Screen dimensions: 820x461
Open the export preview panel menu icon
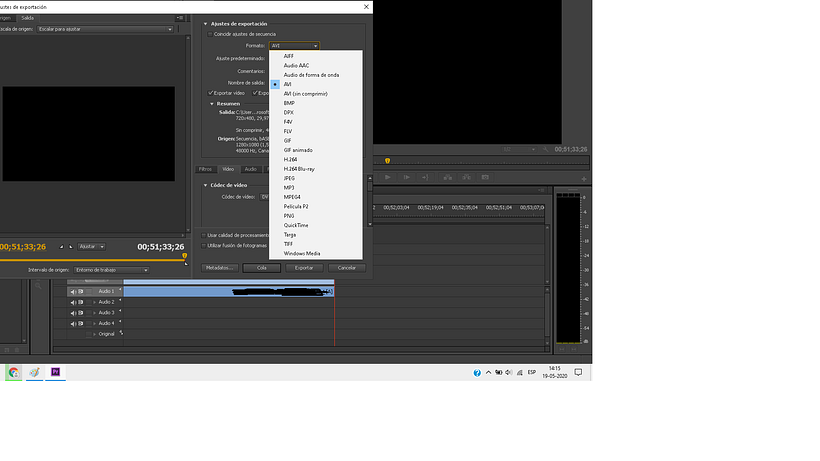[180, 18]
